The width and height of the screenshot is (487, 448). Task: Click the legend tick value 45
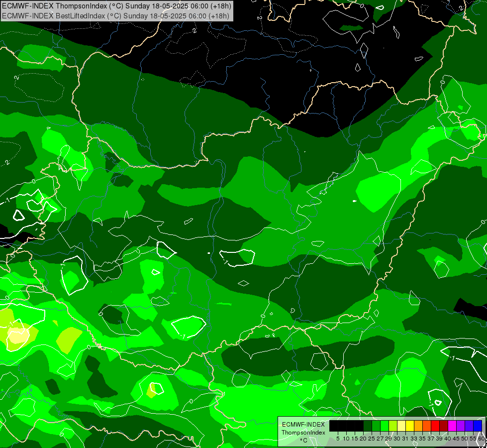click(x=457, y=439)
